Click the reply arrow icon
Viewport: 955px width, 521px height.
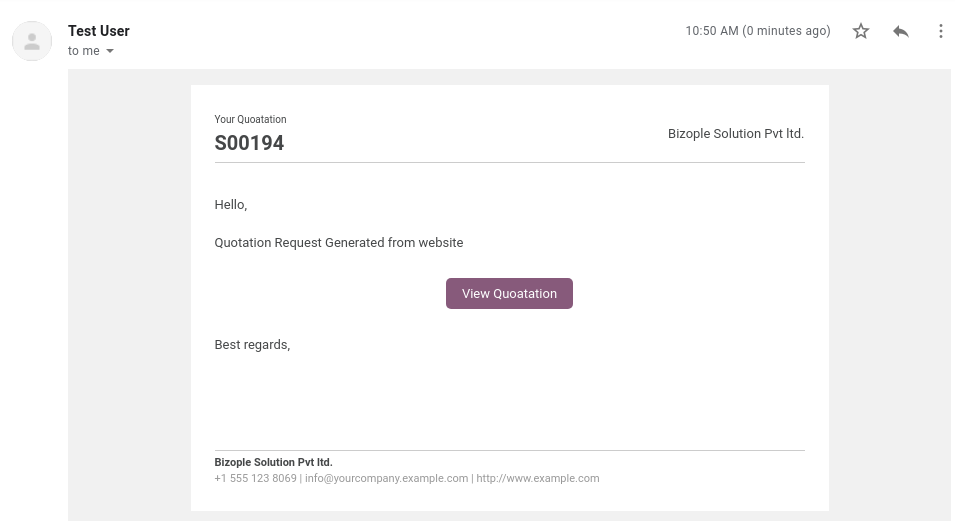[901, 31]
